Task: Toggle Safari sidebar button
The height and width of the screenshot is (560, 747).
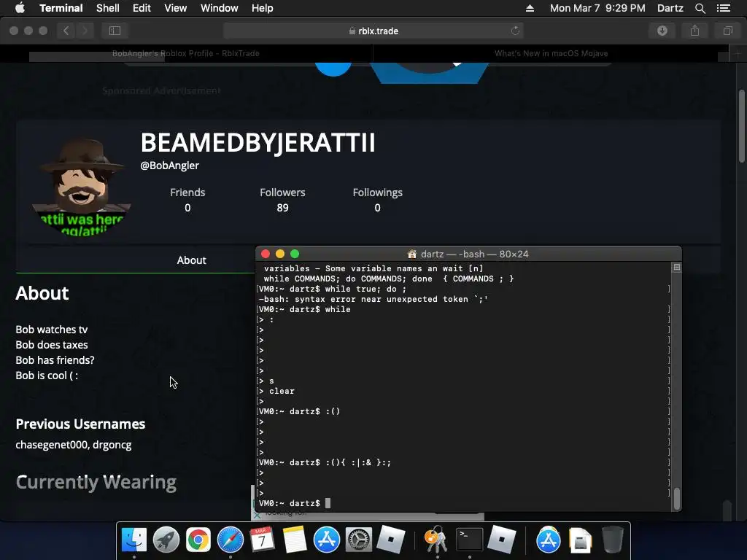Action: [x=115, y=31]
